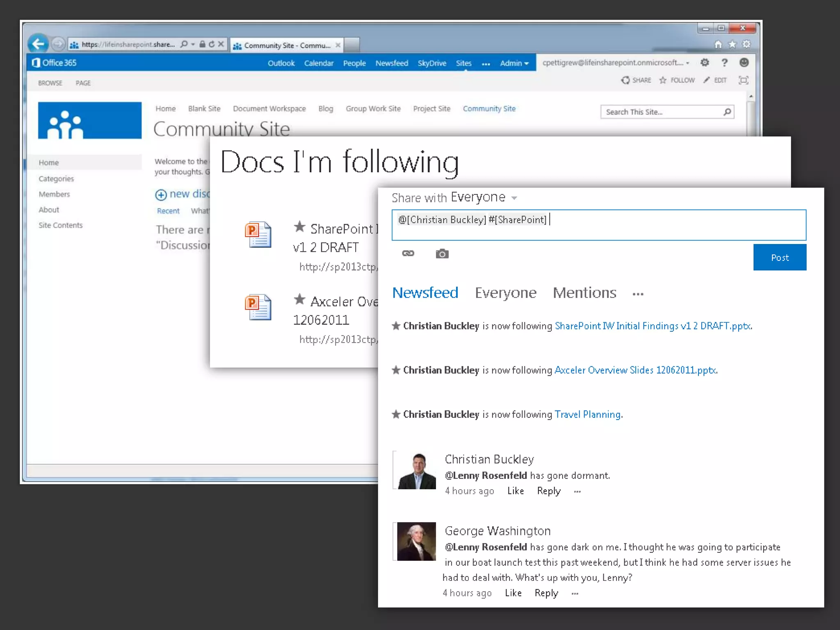Screen dimensions: 840x630
Task: Switch to the Mentions feed tab
Action: pos(584,293)
